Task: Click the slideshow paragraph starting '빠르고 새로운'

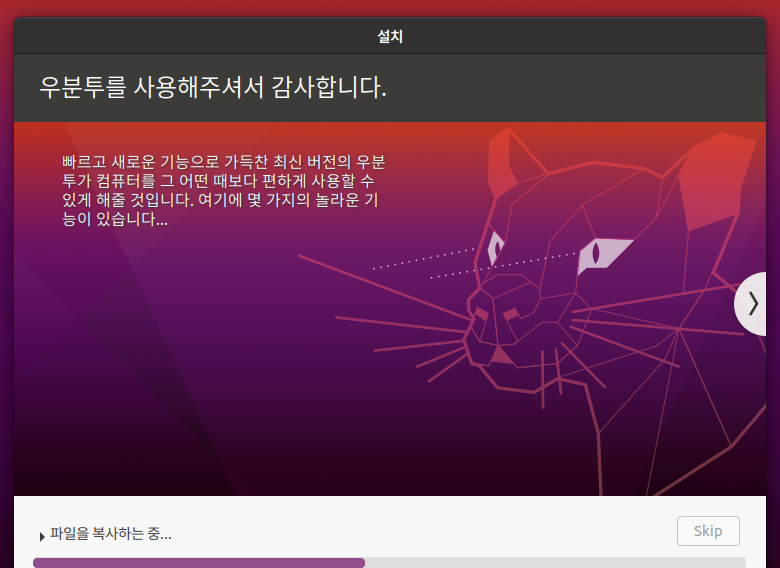Action: coord(223,190)
